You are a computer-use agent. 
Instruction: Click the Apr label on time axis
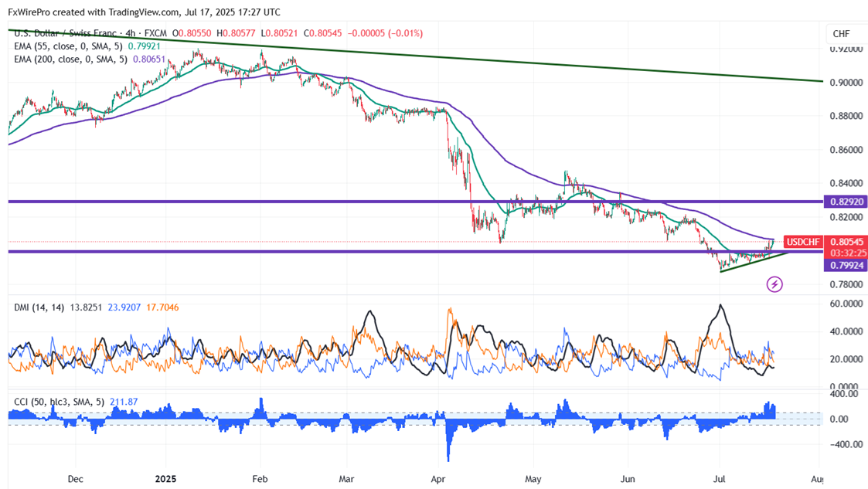tap(438, 478)
